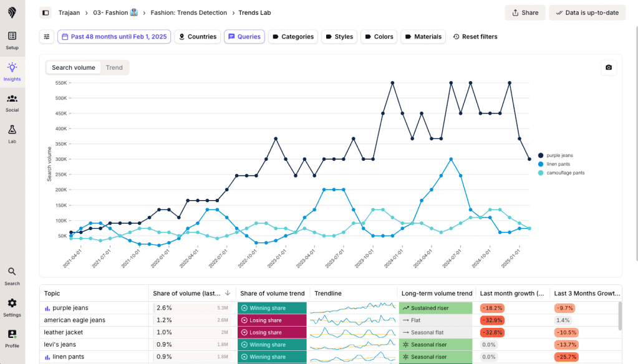638x364 pixels.
Task: Click Winning share badge for purple jeans
Action: (272, 308)
